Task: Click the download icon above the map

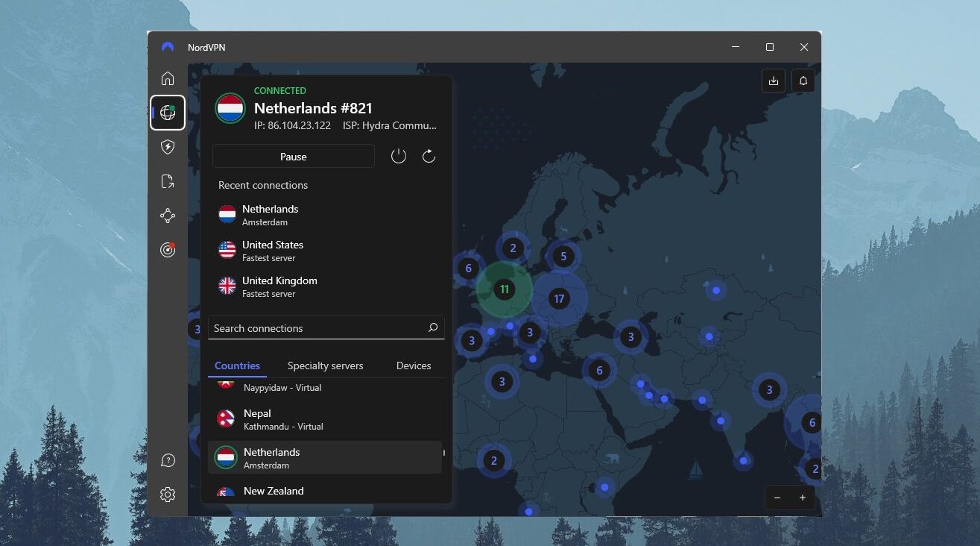Action: 774,81
